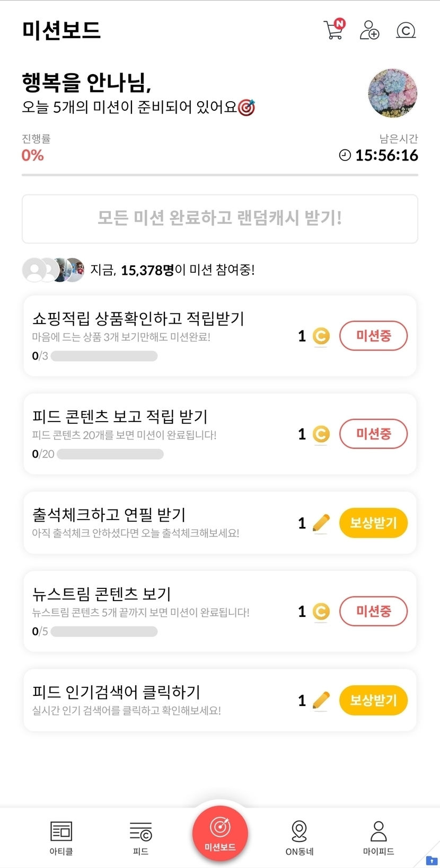Switch to the 피드 tab
This screenshot has height=868, width=440.
point(140,837)
